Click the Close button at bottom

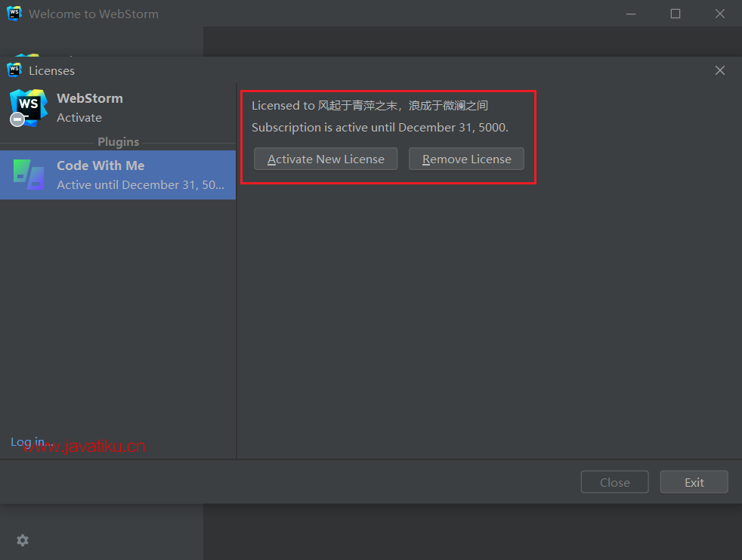click(615, 482)
